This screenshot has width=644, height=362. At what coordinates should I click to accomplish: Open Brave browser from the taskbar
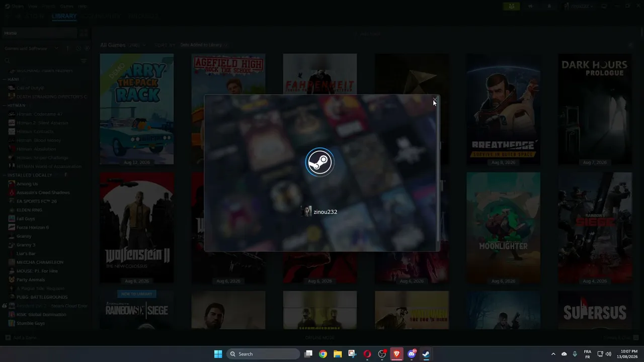[397, 354]
